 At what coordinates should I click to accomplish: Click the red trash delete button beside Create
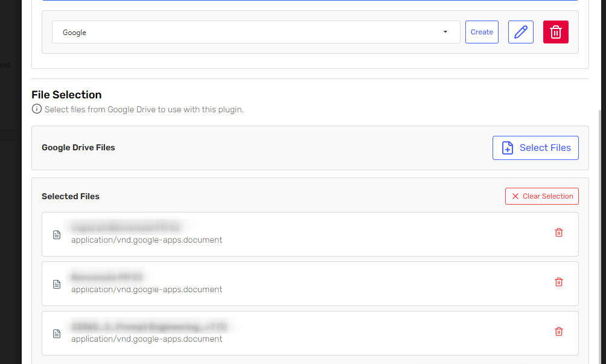[x=555, y=32]
